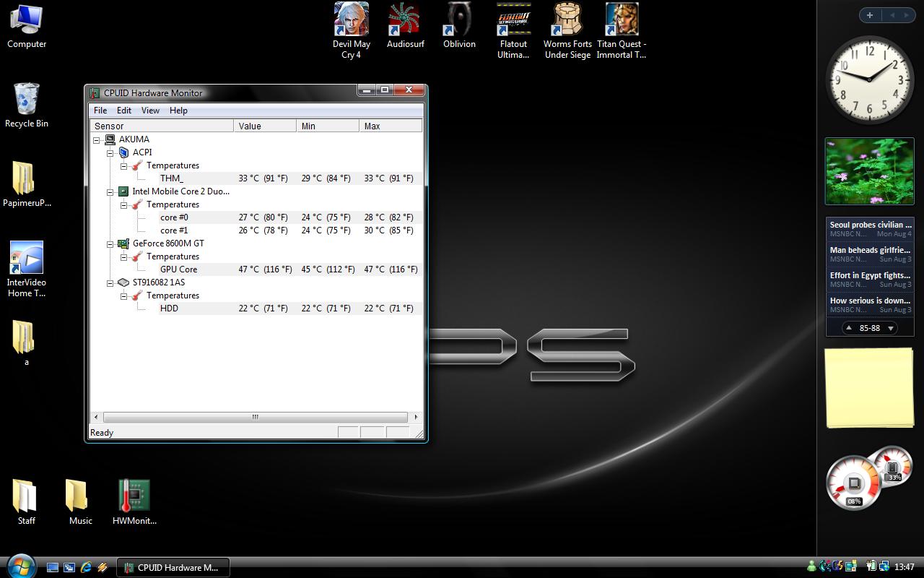Open the View menu

tap(150, 111)
